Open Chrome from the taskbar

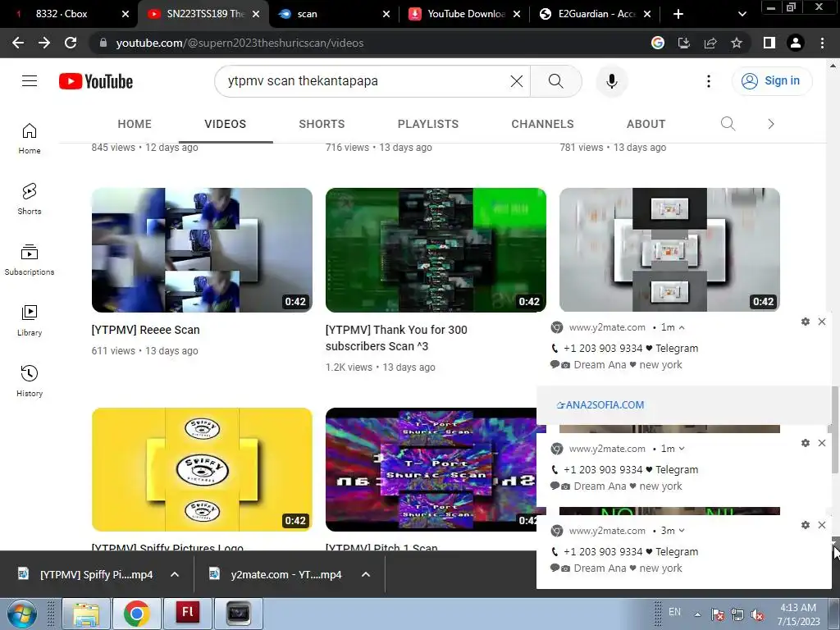coord(137,614)
